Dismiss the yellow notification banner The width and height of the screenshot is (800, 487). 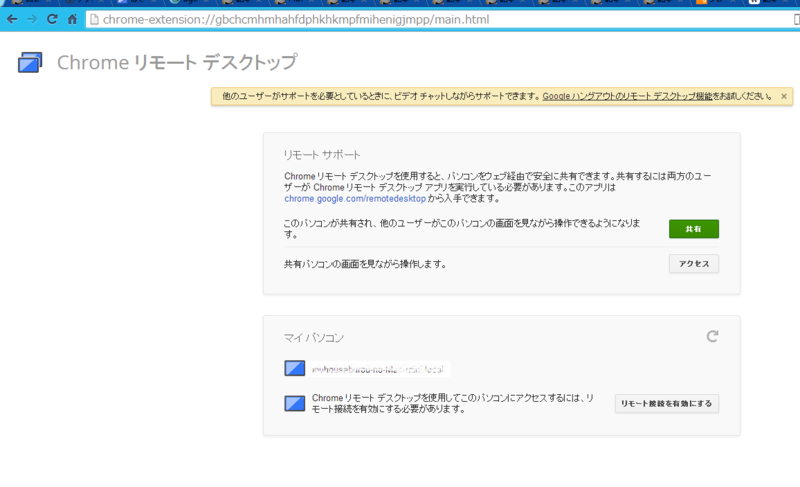click(x=784, y=96)
